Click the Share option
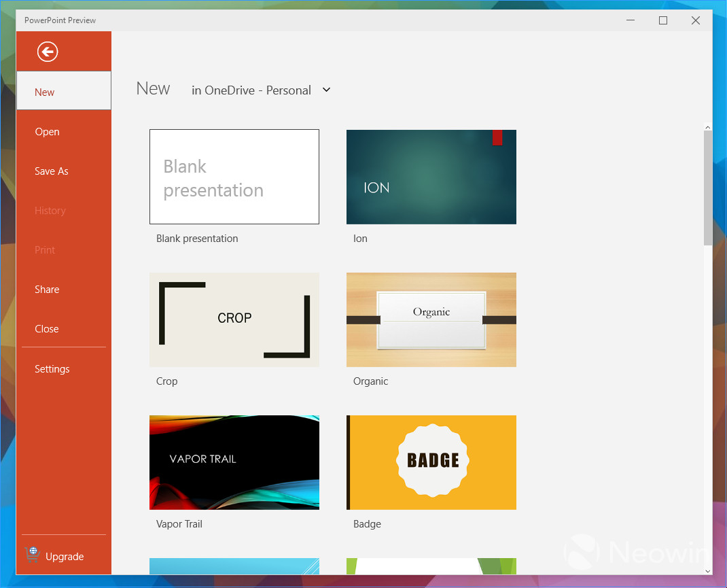Viewport: 727px width, 588px height. click(47, 289)
